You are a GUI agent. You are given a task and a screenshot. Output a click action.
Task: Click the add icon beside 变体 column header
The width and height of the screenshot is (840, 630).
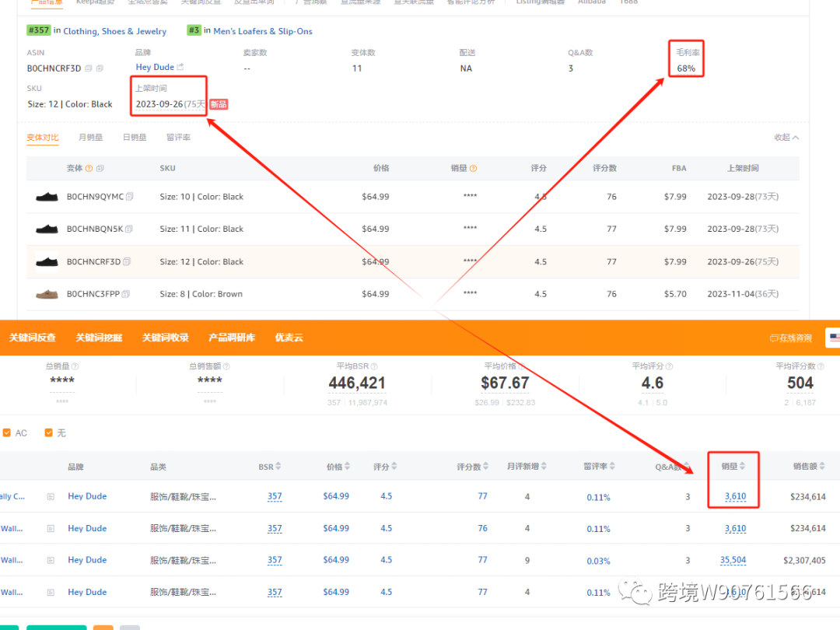(x=100, y=168)
